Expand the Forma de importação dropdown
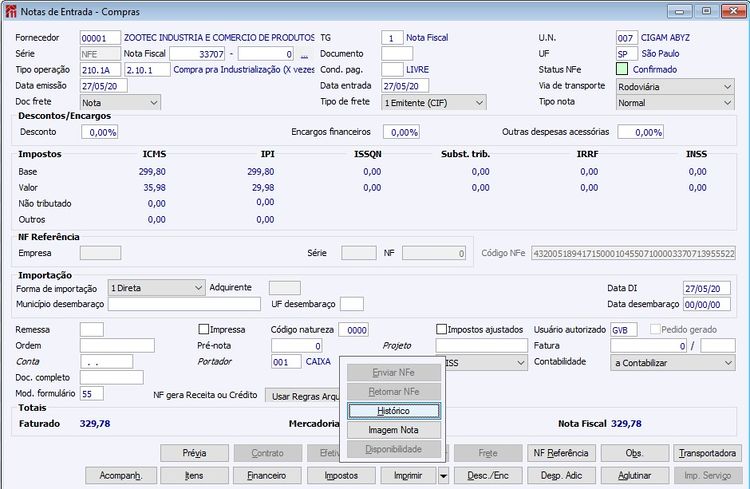750x489 pixels. tap(156, 288)
